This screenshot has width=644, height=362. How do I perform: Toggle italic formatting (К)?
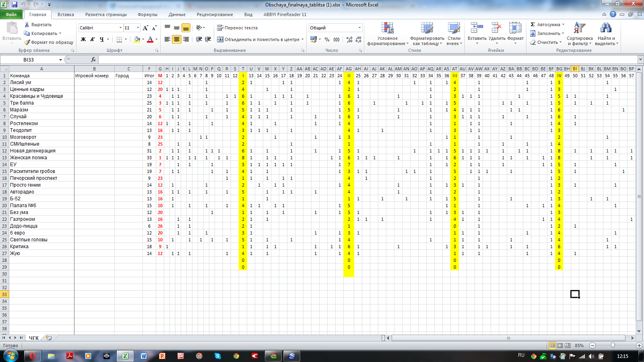[x=93, y=39]
